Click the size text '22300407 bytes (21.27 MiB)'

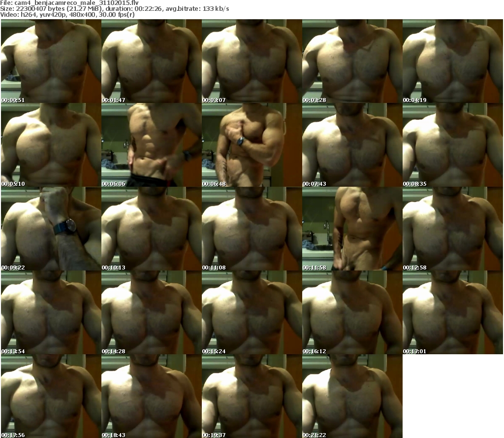[x=60, y=9]
